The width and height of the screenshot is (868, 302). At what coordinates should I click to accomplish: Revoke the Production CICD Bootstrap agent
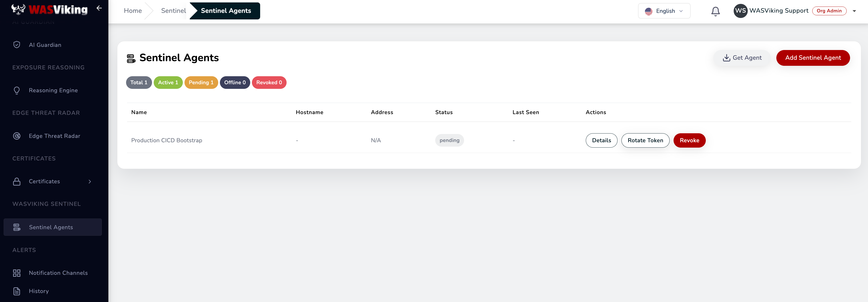(x=689, y=140)
